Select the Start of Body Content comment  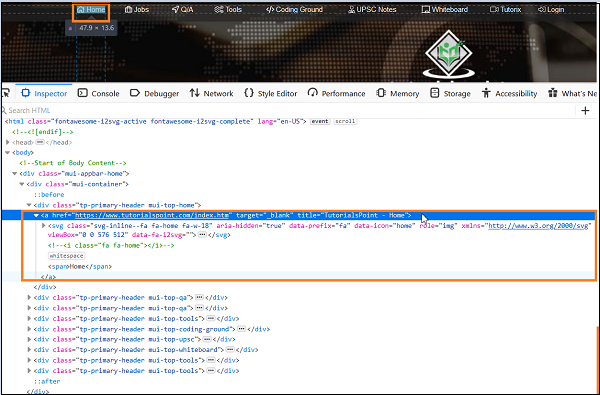73,163
